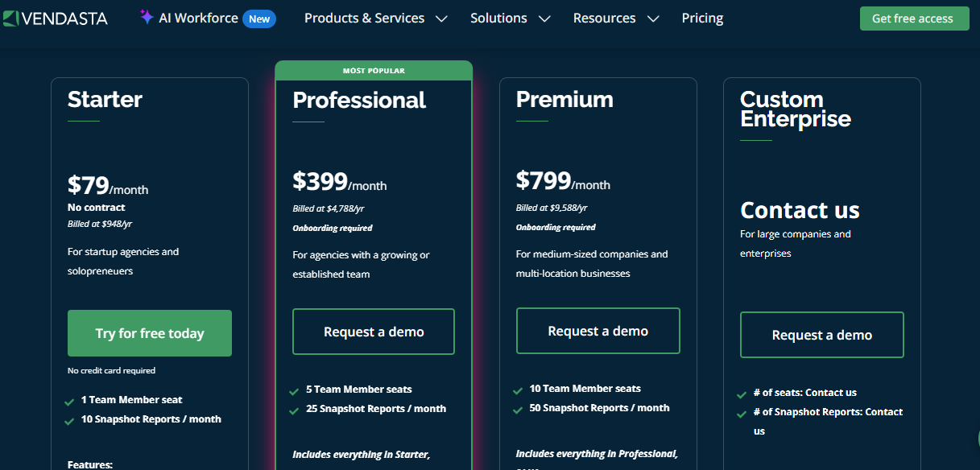Viewport: 980px width, 470px height.
Task: Request a demo for Custom Enterprise
Action: point(821,335)
